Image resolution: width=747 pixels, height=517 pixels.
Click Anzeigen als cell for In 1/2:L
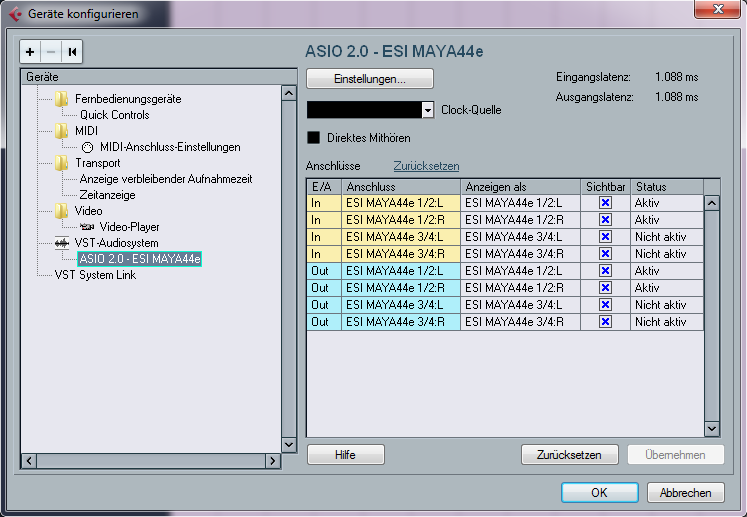[520, 203]
